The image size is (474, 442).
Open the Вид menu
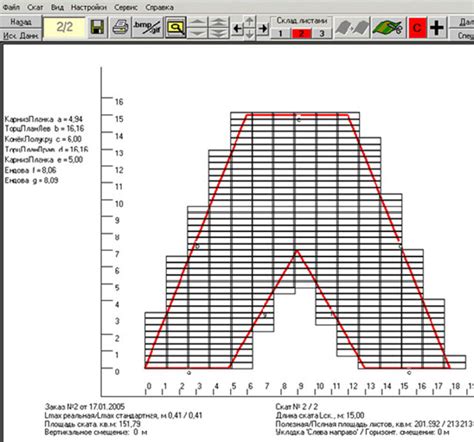[x=57, y=7]
